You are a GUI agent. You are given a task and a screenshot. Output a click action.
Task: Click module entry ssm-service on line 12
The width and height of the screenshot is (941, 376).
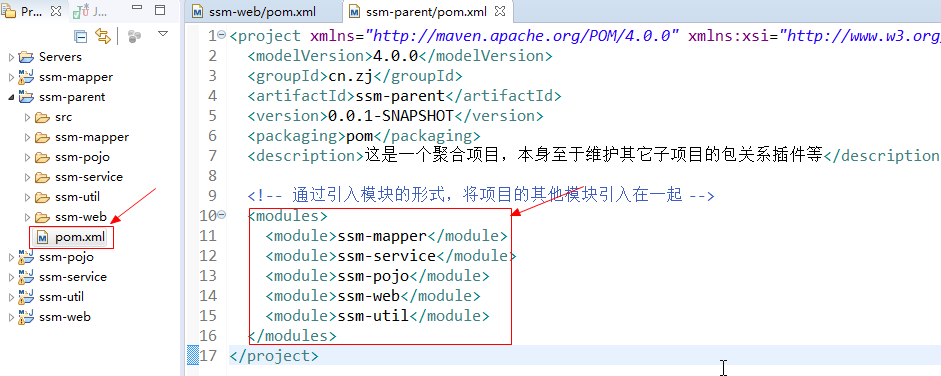386,256
